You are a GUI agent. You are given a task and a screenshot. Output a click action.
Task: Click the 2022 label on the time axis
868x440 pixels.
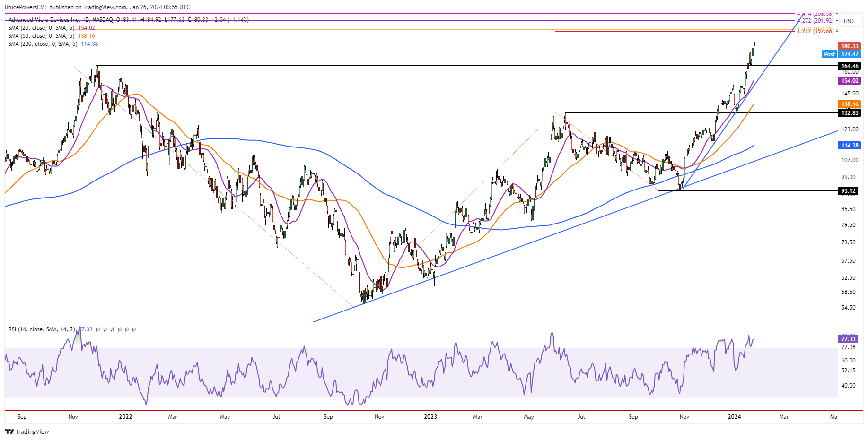[125, 417]
